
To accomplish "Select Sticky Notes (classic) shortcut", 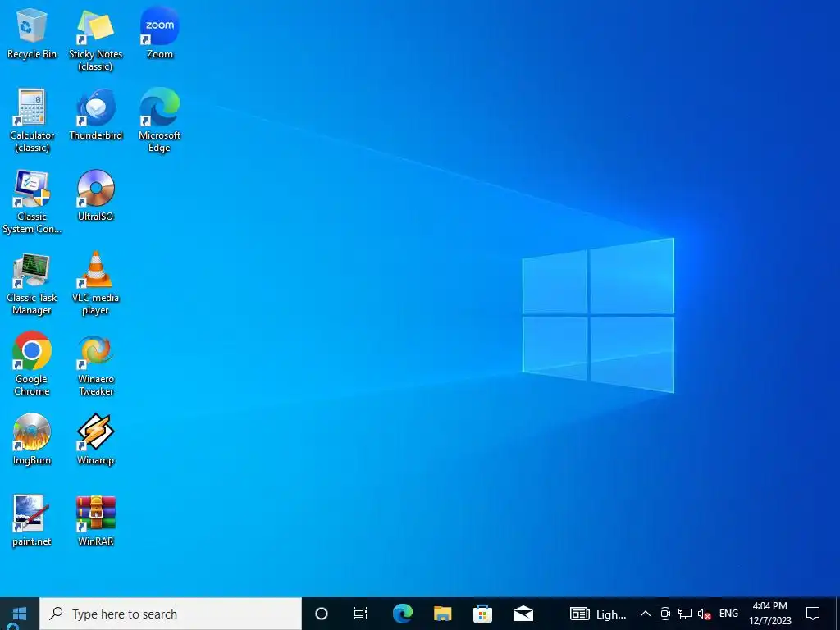I will 95,39.
